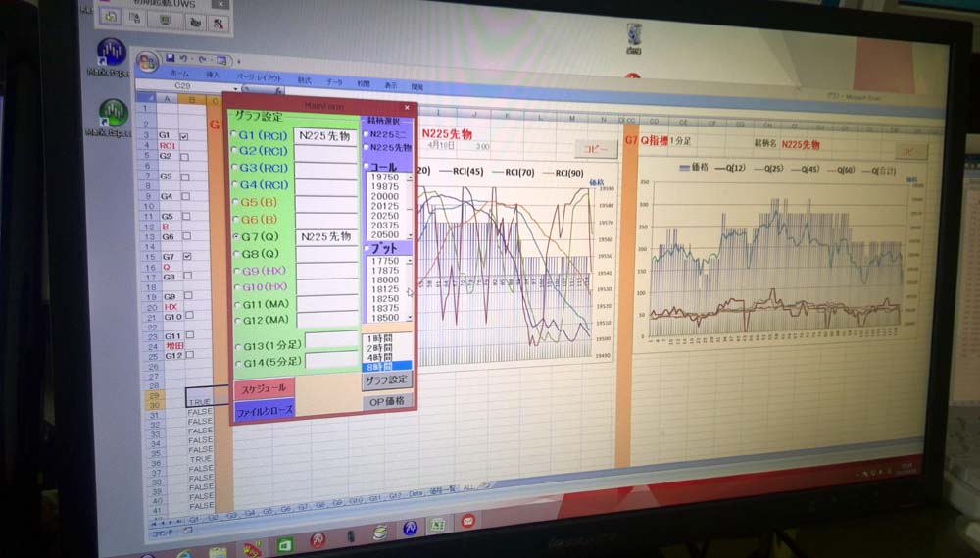Click the グラフ設定 button
This screenshot has height=558, width=980.
(x=387, y=380)
